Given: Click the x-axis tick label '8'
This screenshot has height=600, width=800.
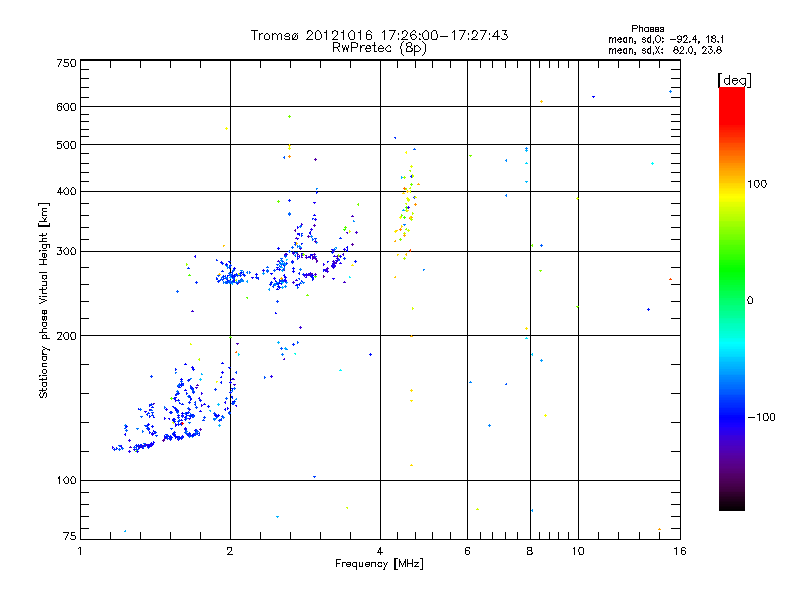Looking at the screenshot, I should coord(530,551).
